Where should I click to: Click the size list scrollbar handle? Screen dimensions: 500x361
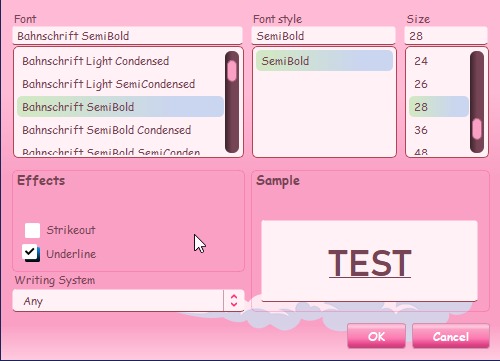point(477,129)
